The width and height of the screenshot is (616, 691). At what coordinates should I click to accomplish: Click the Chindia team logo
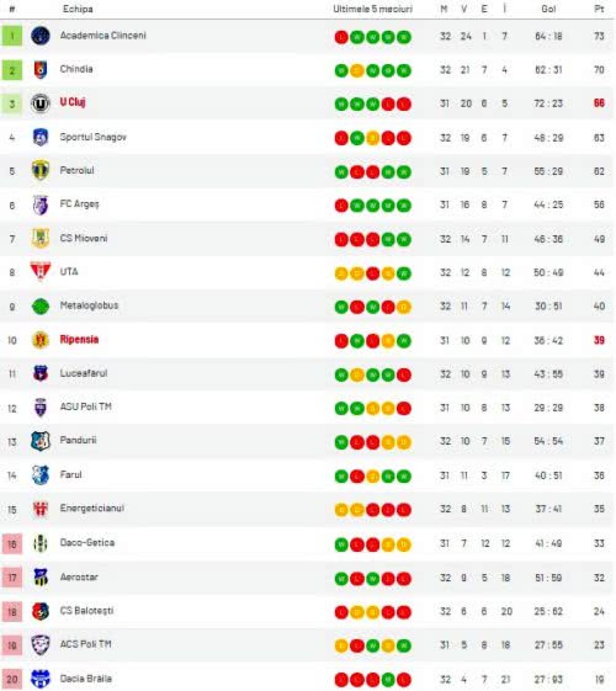[41, 70]
